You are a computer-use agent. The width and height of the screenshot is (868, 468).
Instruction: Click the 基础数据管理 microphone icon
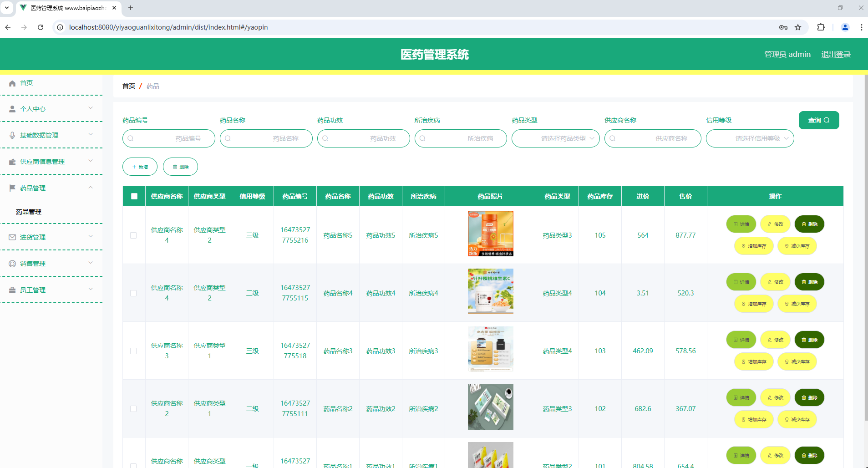tap(12, 135)
